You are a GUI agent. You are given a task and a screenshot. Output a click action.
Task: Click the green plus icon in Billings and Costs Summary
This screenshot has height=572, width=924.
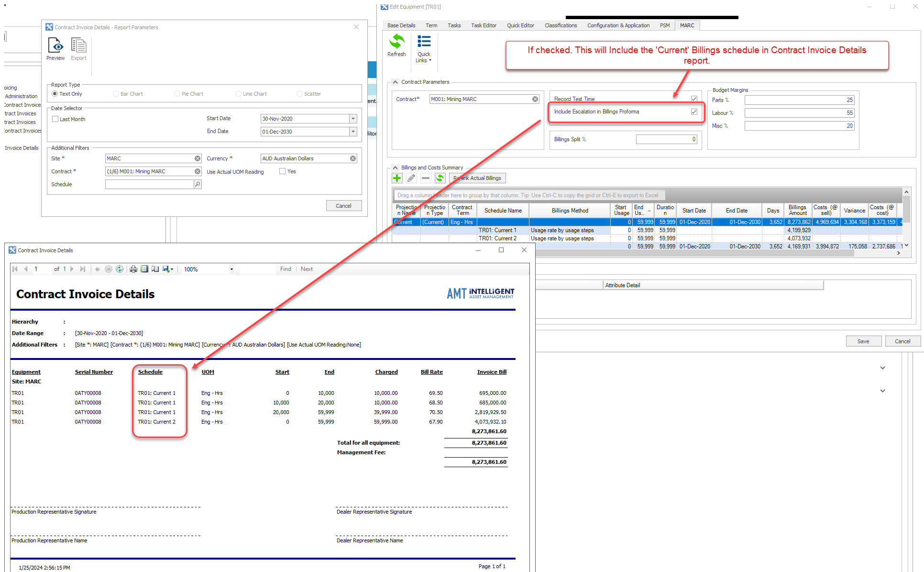397,178
